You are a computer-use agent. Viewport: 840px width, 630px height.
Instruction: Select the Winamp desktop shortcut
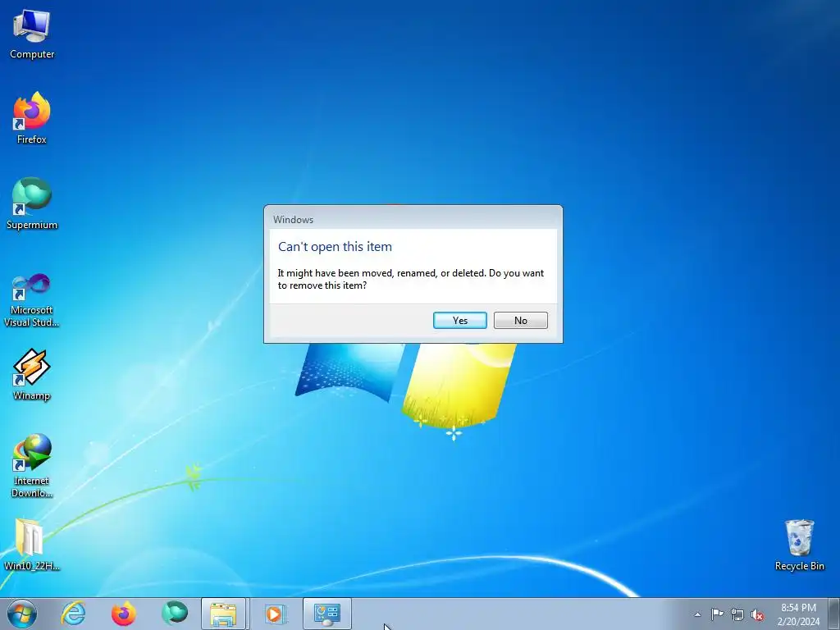point(32,375)
